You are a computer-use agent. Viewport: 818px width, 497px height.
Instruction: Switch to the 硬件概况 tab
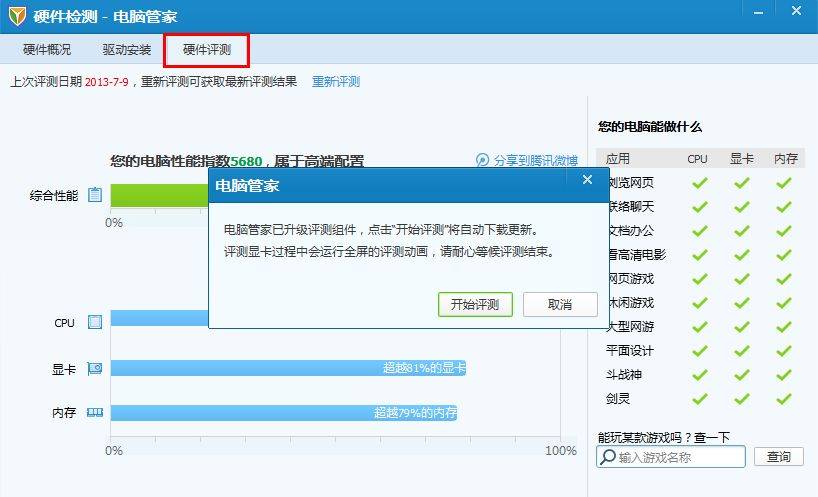pyautogui.click(x=47, y=49)
